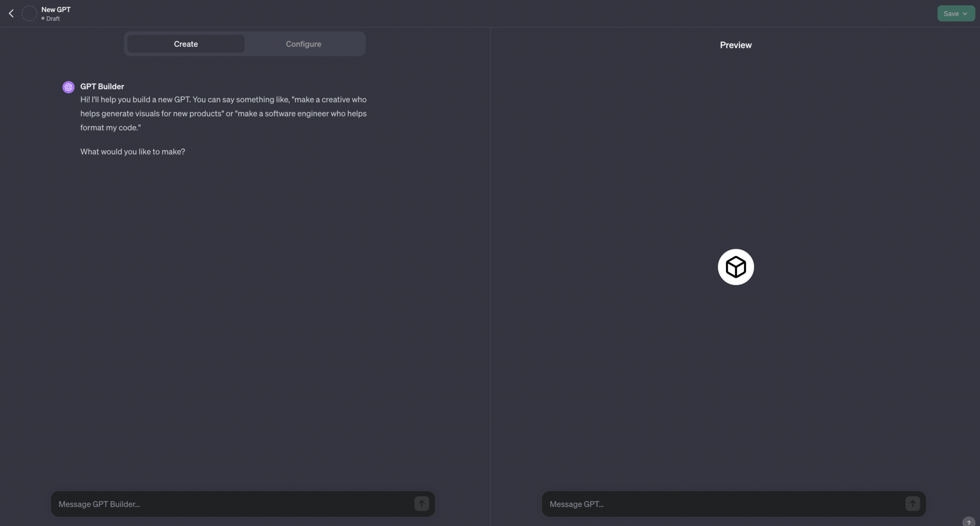Enable Configure mode in the builder toggle

(303, 44)
